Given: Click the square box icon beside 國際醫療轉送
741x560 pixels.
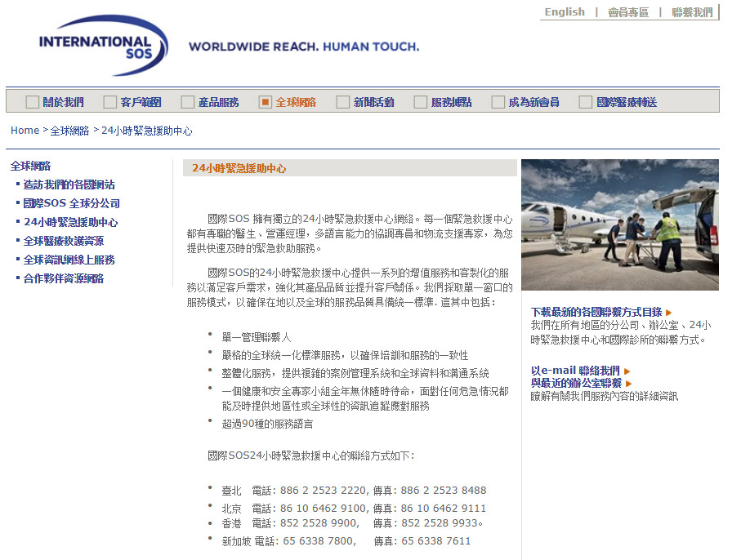Looking at the screenshot, I should (x=585, y=102).
